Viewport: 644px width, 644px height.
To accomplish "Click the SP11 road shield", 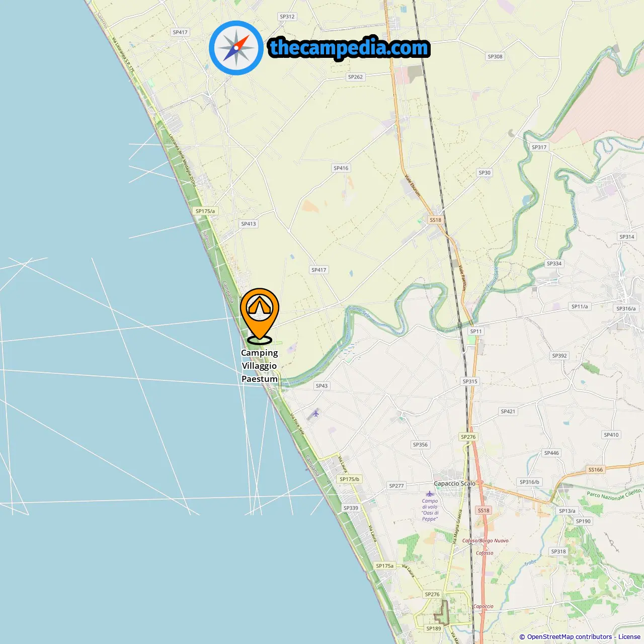I will [476, 331].
